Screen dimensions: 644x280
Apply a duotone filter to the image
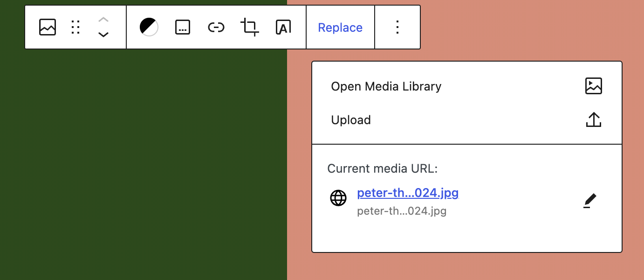tap(148, 27)
